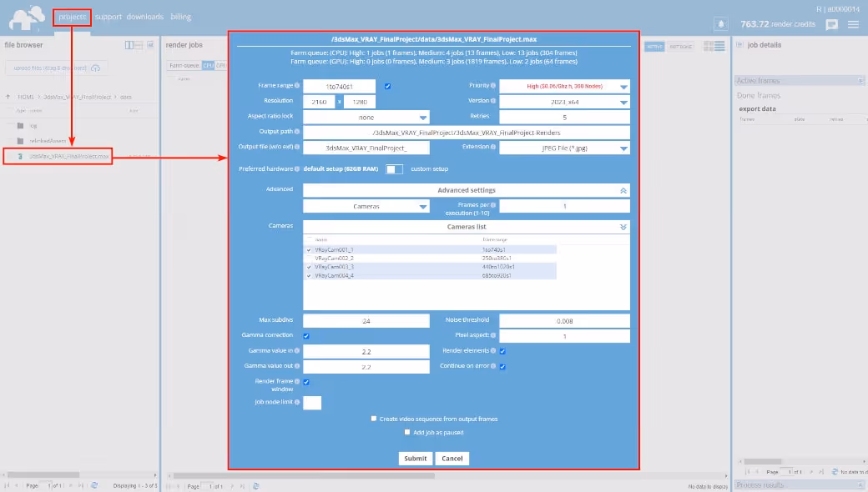Collapse the file browser panel icon

tap(150, 45)
